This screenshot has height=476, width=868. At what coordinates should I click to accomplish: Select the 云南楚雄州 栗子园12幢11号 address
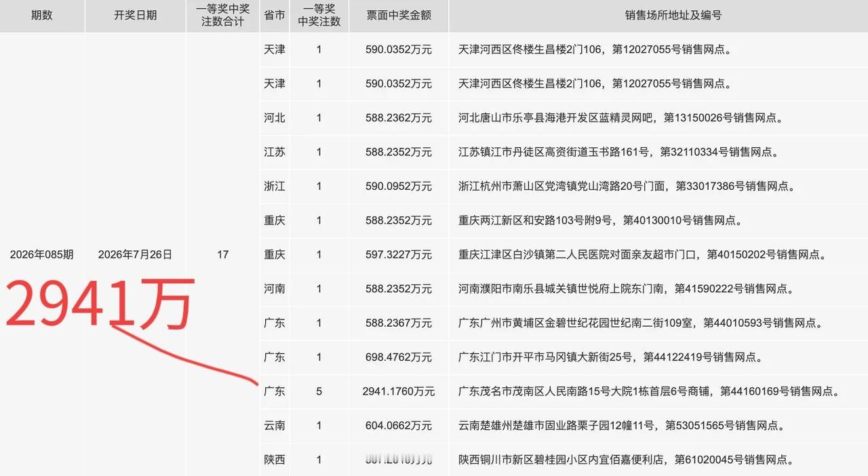pyautogui.click(x=621, y=426)
